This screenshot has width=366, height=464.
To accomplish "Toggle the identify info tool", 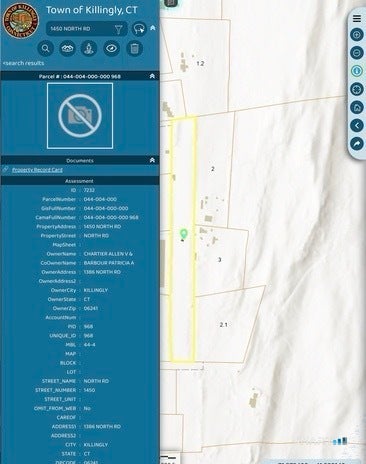I will [x=357, y=71].
